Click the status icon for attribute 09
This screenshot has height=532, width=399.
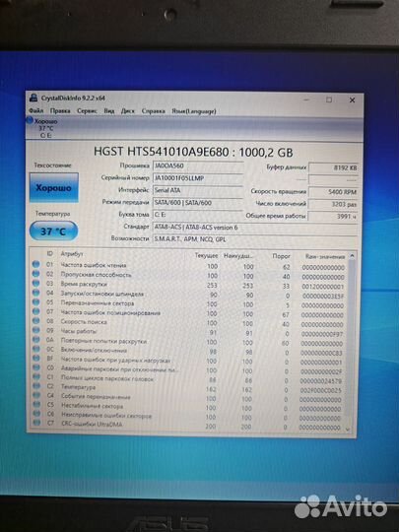pyautogui.click(x=36, y=330)
